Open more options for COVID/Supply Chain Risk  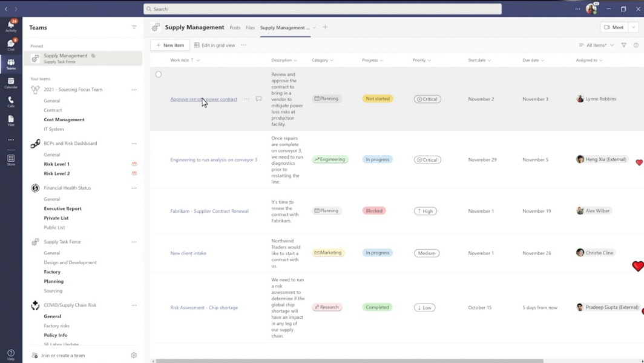coord(134,305)
